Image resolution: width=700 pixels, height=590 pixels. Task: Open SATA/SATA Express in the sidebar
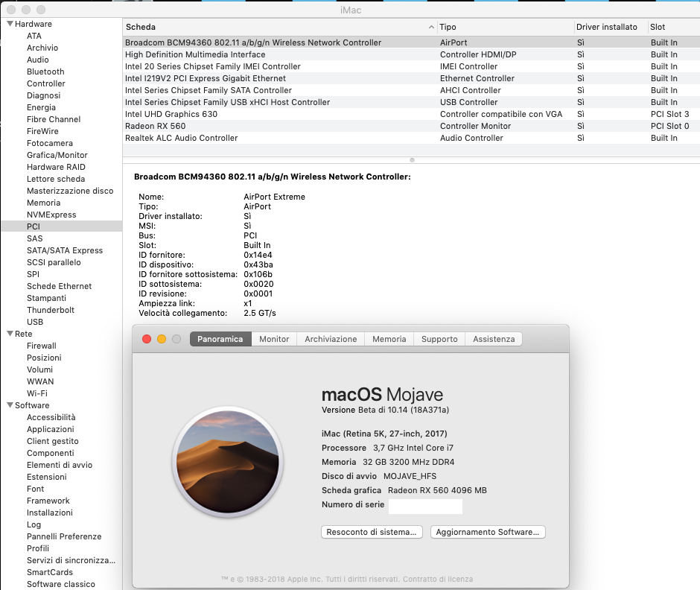tap(65, 250)
